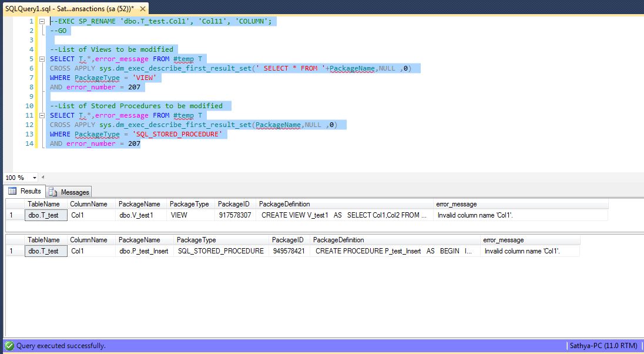Image resolution: width=644 pixels, height=354 pixels.
Task: Click the CROSS APPLY code on line 12
Action: pos(193,125)
